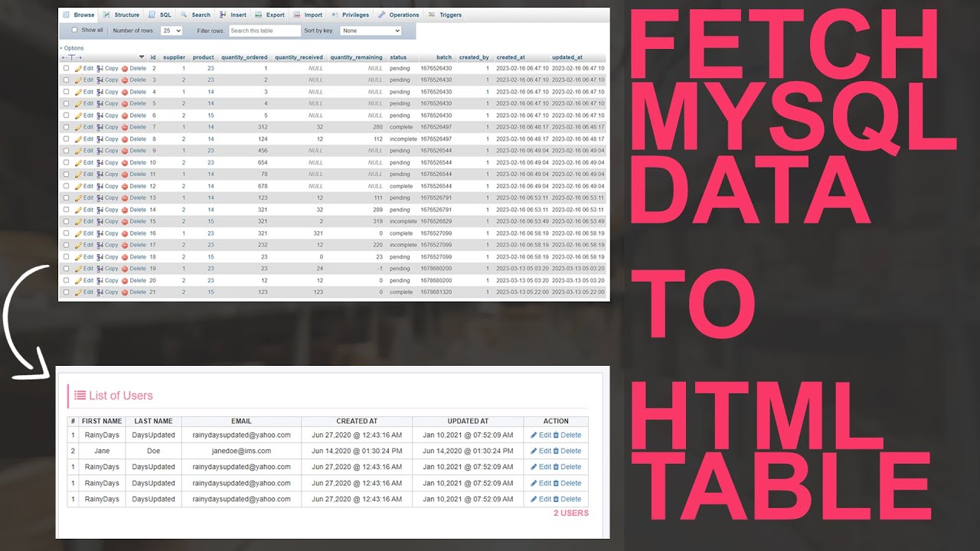This screenshot has width=980, height=551.
Task: Click the Search this table filter field
Action: [264, 31]
